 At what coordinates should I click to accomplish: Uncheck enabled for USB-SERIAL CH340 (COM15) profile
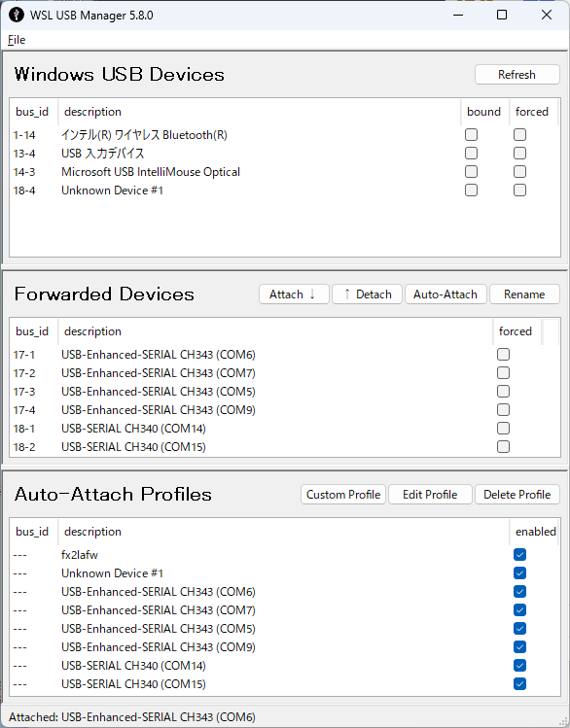click(x=519, y=684)
